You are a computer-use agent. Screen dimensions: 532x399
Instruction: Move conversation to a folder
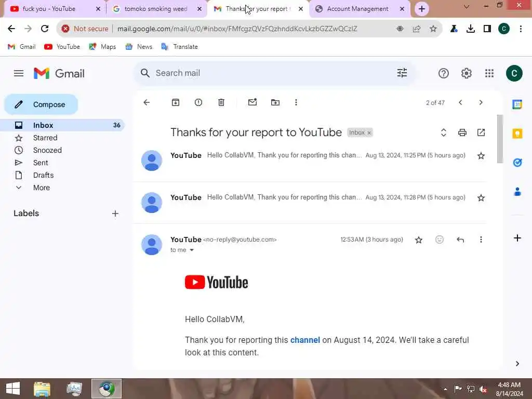point(275,102)
